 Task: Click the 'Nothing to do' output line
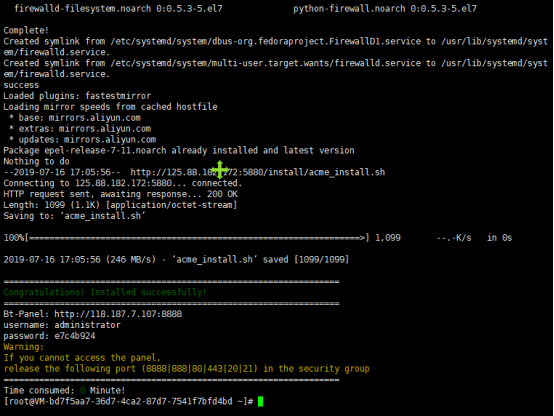coord(36,162)
